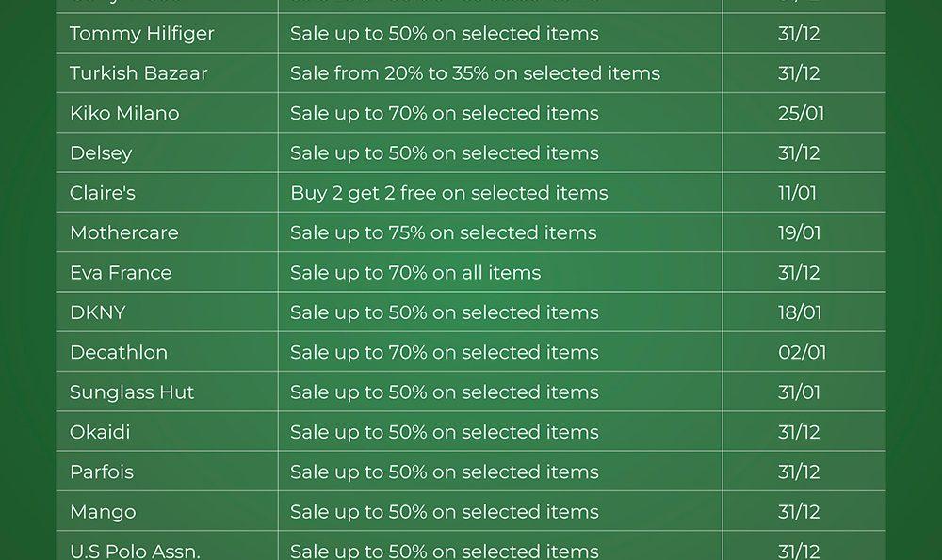Click the 19/01 end date
The width and height of the screenshot is (942, 560).
799,232
